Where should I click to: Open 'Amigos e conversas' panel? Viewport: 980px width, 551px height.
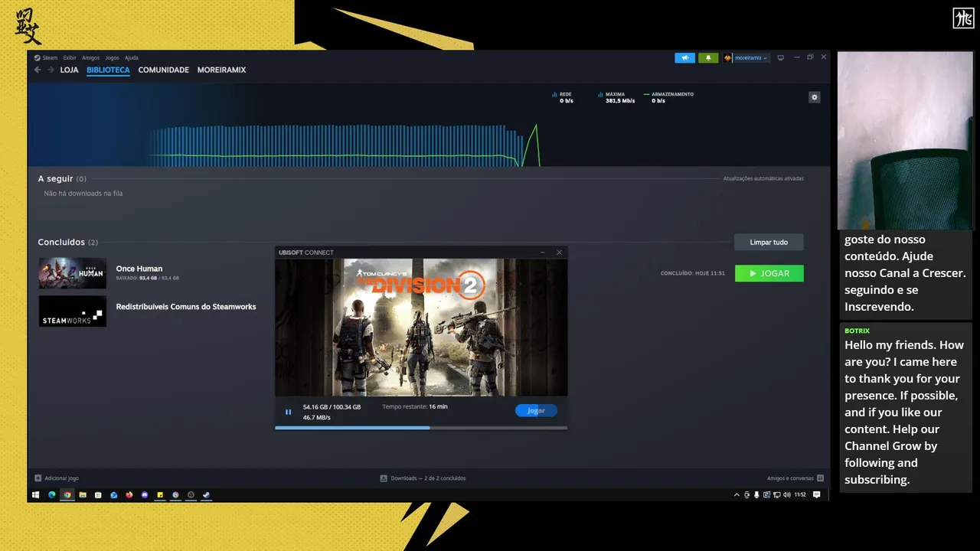tap(795, 478)
